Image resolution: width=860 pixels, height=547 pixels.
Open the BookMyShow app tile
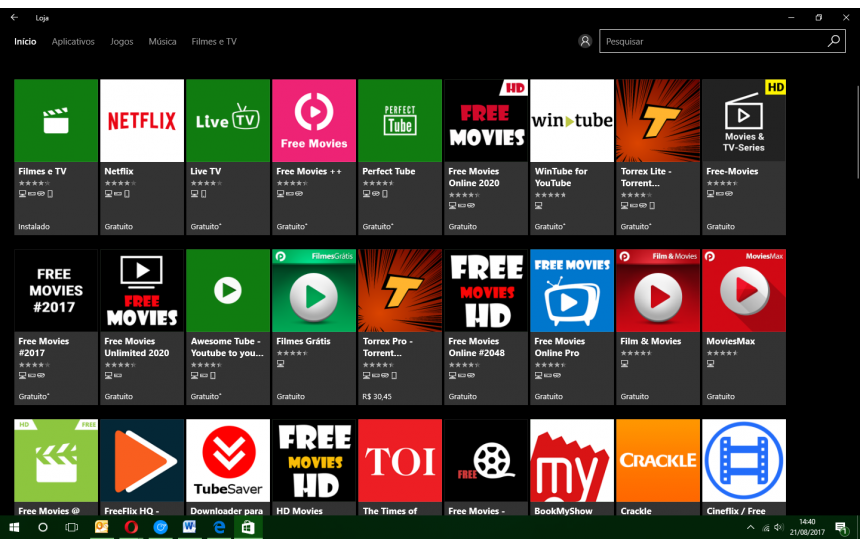(572, 467)
